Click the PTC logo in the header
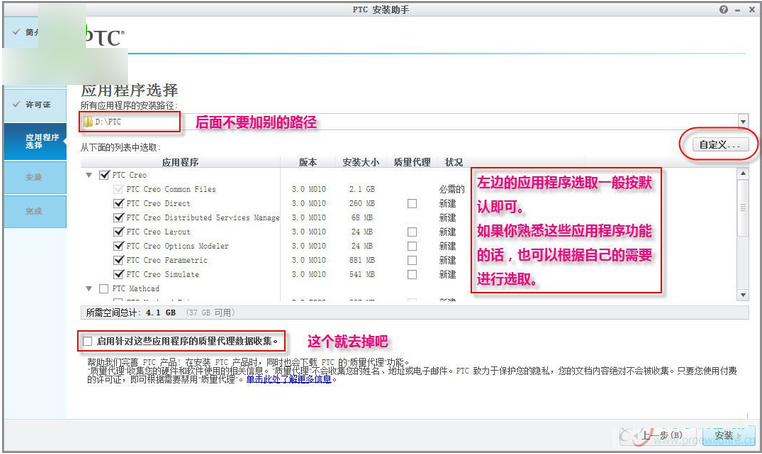762x454 pixels. (103, 38)
